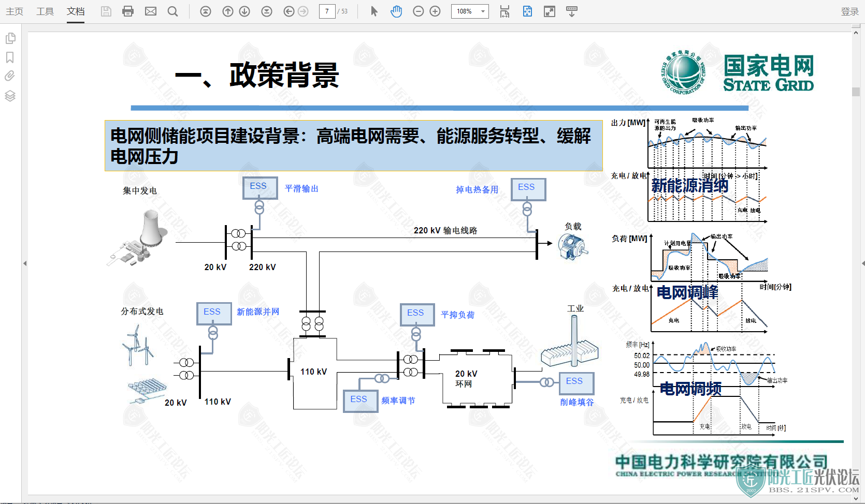Open the layers panel icon
The height and width of the screenshot is (504, 865).
pos(10,96)
